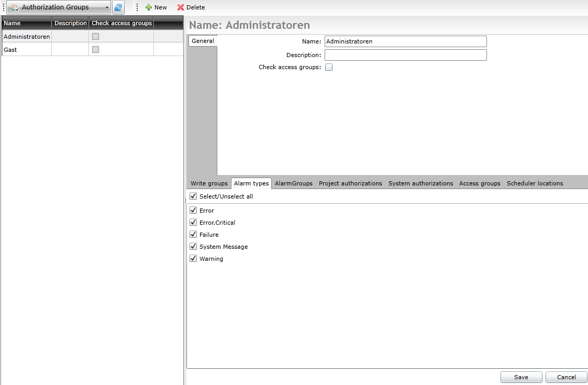
Task: Select the Gast group row
Action: pos(26,49)
